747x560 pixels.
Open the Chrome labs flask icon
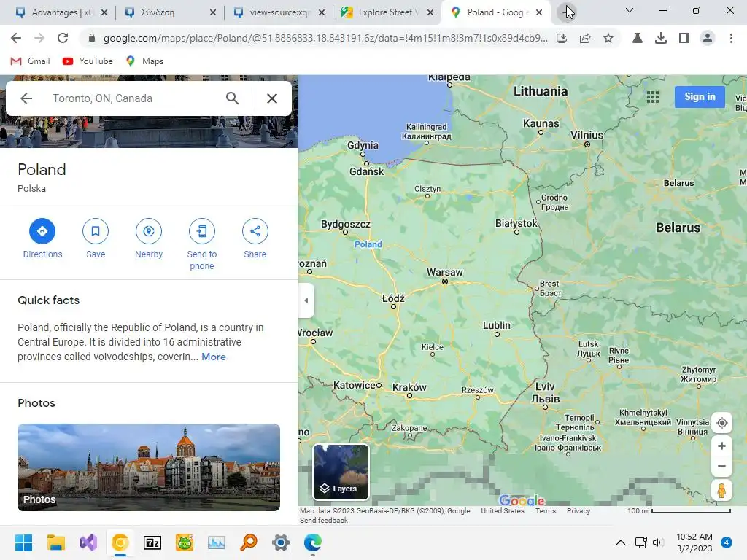[x=638, y=38]
